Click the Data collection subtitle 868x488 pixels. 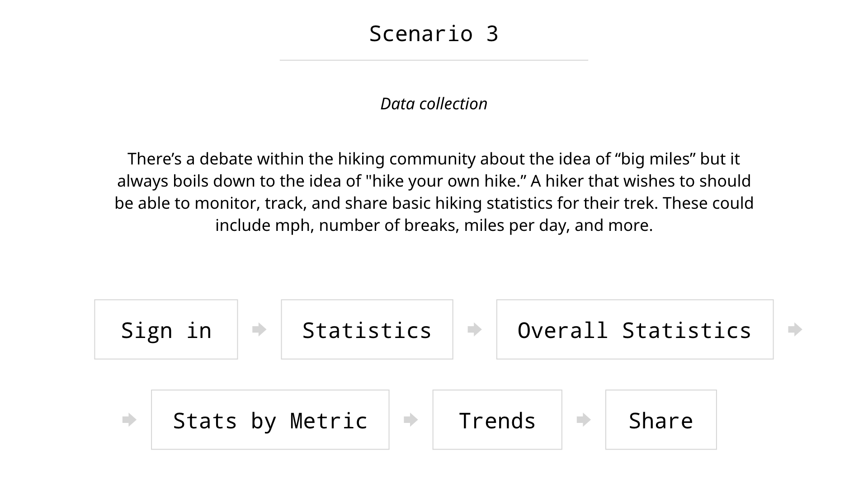coord(434,104)
